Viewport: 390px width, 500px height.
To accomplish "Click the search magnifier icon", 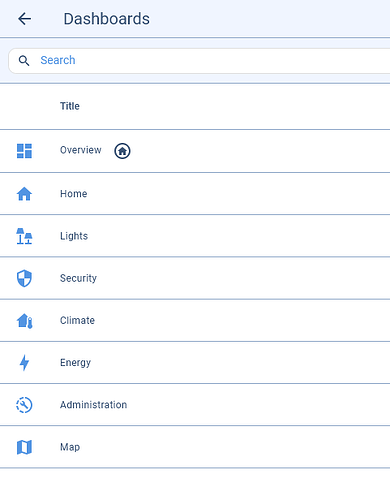I will 24,61.
